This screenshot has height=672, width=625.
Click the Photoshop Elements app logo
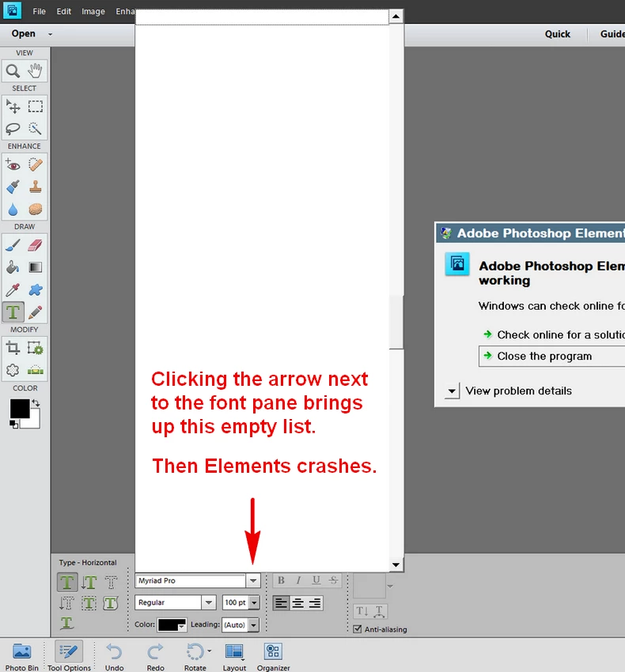[x=12, y=10]
